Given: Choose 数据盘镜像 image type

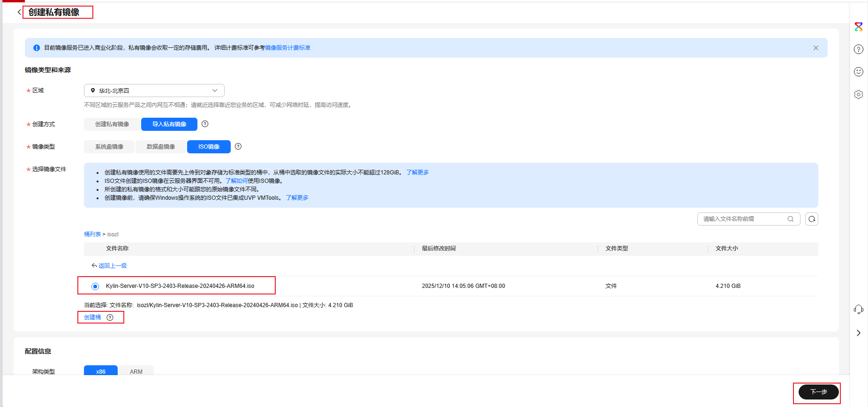Looking at the screenshot, I should click(161, 147).
